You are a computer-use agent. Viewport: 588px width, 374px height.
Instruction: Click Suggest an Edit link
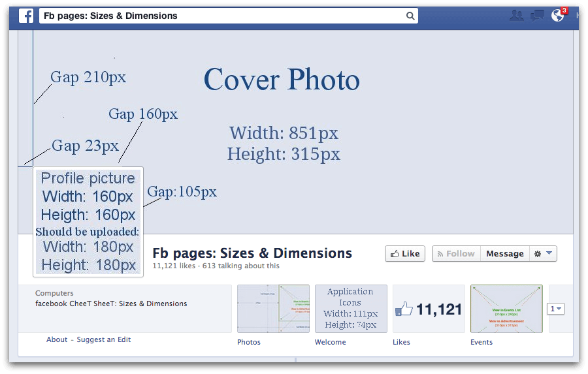tap(103, 339)
